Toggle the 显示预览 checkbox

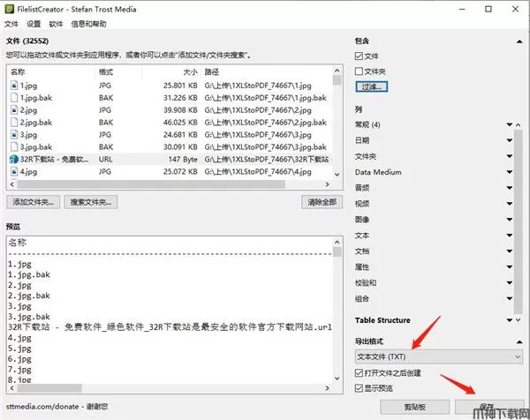coord(359,388)
